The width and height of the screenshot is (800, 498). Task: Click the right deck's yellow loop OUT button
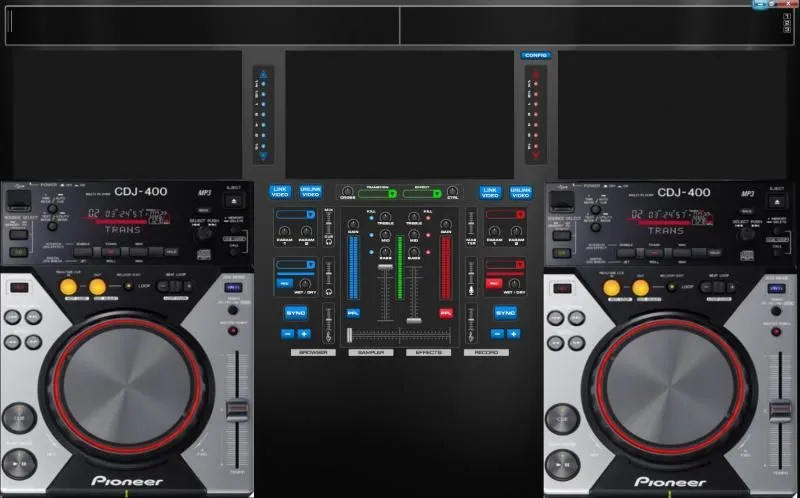pos(640,288)
